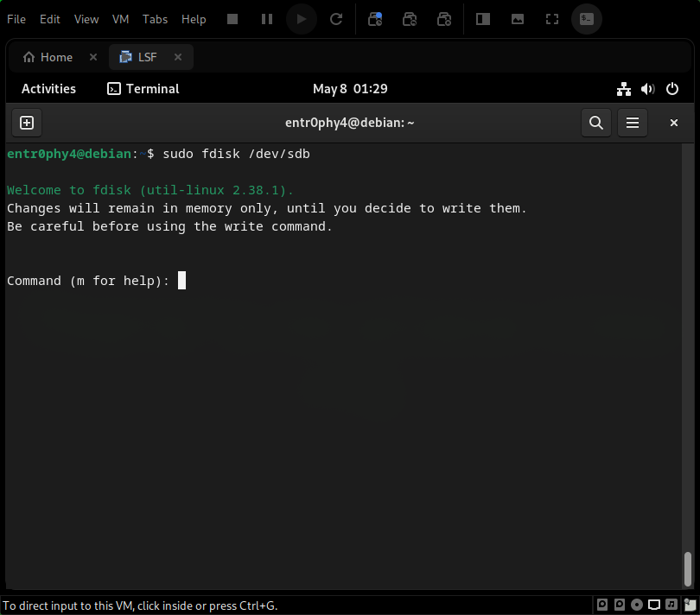Image resolution: width=700 pixels, height=615 pixels.
Task: Switch to the Home tab
Action: point(48,57)
